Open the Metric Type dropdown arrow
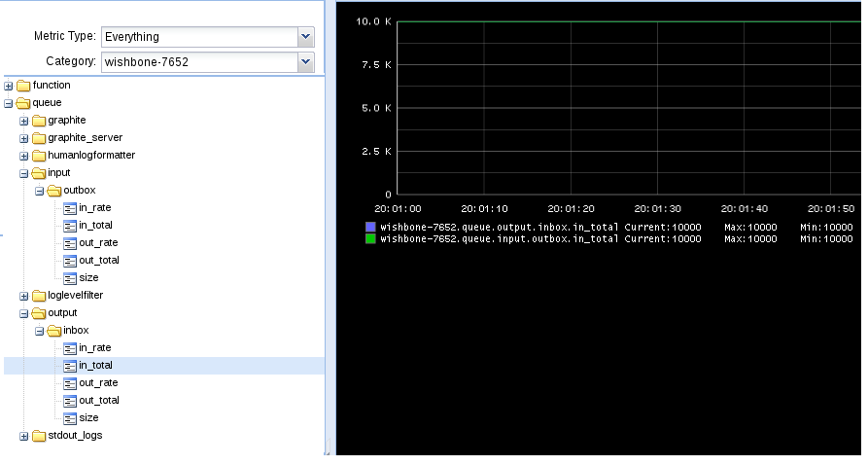Screen dimensions: 868x465 [305, 37]
